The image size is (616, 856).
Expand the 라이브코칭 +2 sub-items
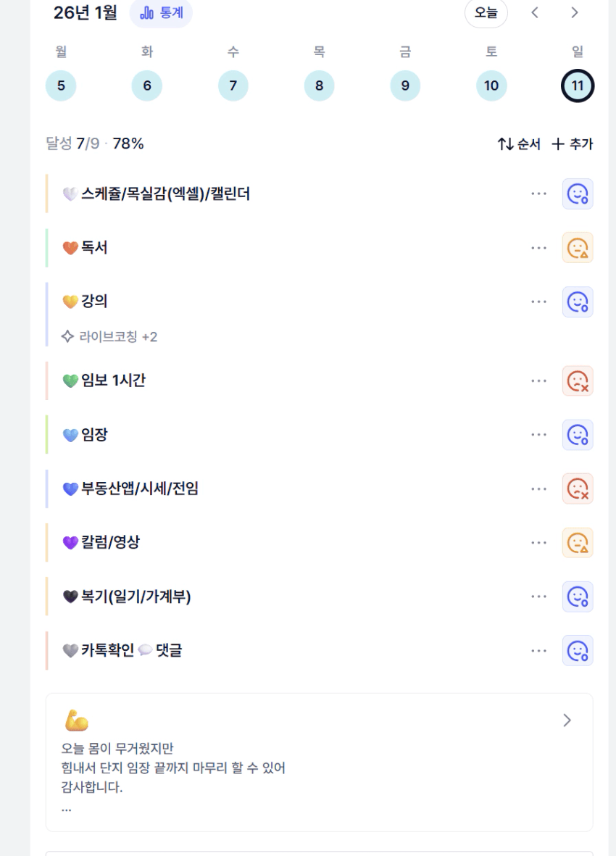tap(109, 336)
